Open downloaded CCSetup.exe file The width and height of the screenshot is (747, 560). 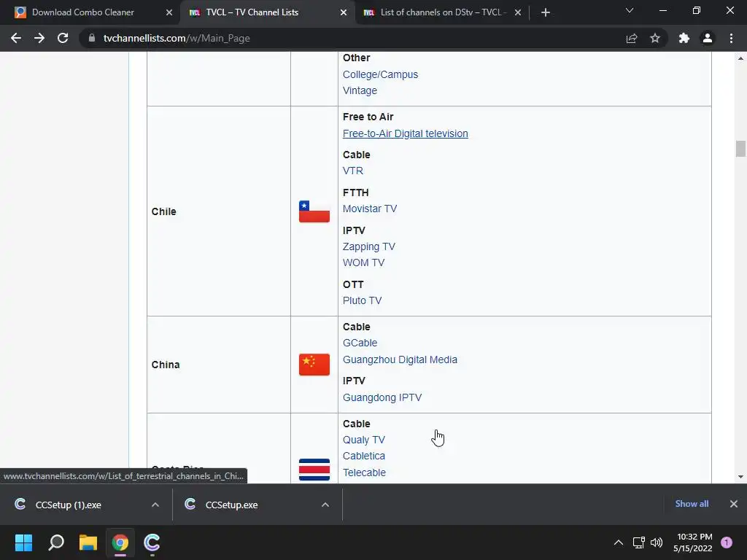[231, 505]
